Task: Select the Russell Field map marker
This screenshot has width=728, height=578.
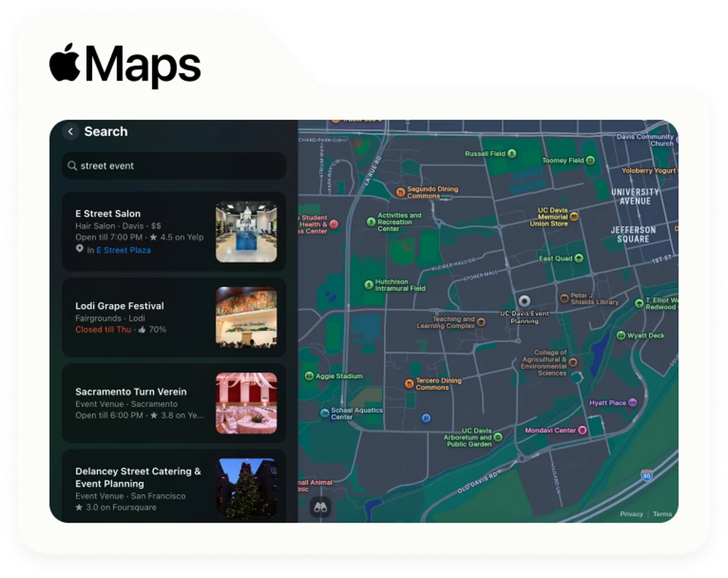Action: [x=511, y=154]
